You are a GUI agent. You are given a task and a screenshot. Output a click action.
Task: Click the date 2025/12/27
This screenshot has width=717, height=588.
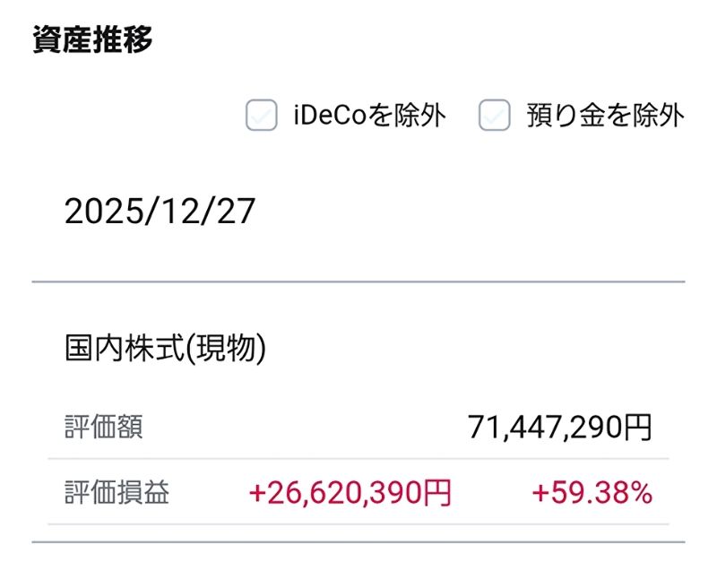click(x=160, y=212)
